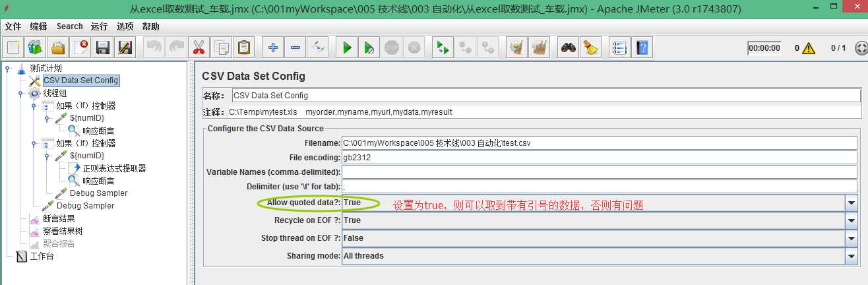The width and height of the screenshot is (868, 285).
Task: Collapse all tree nodes with minus icon
Action: [295, 47]
